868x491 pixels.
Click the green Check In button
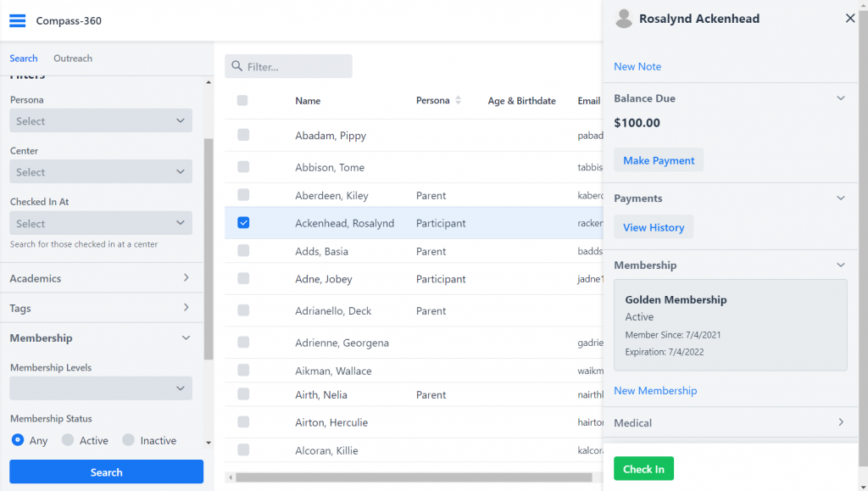(x=643, y=468)
